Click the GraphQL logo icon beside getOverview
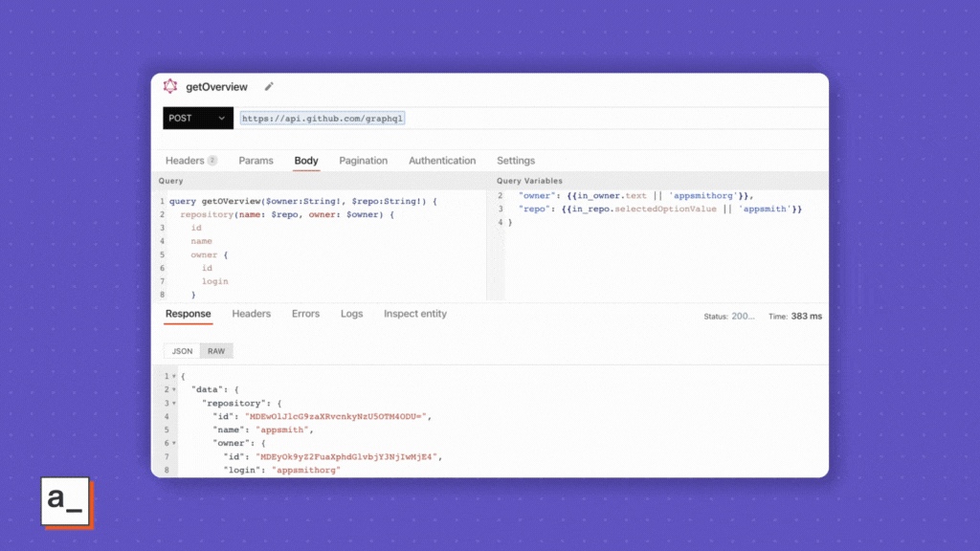Viewport: 980px width, 551px height. [x=170, y=86]
